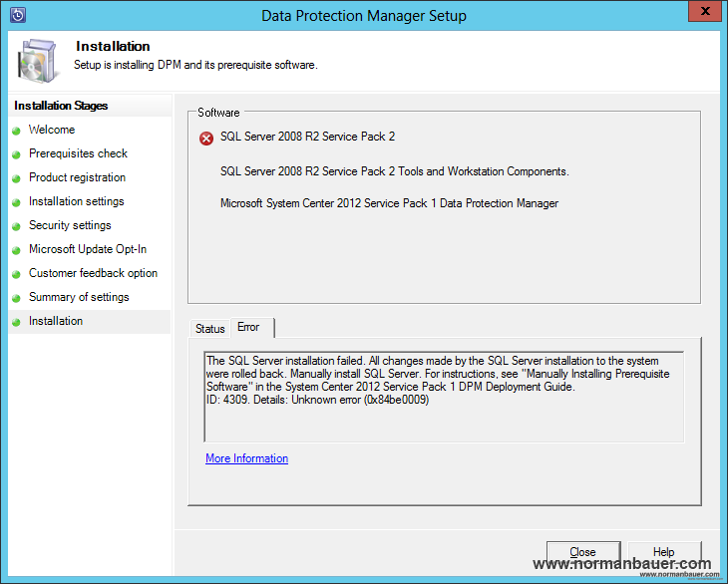
Task: Click the green dot next to Security settings
Action: (x=17, y=226)
